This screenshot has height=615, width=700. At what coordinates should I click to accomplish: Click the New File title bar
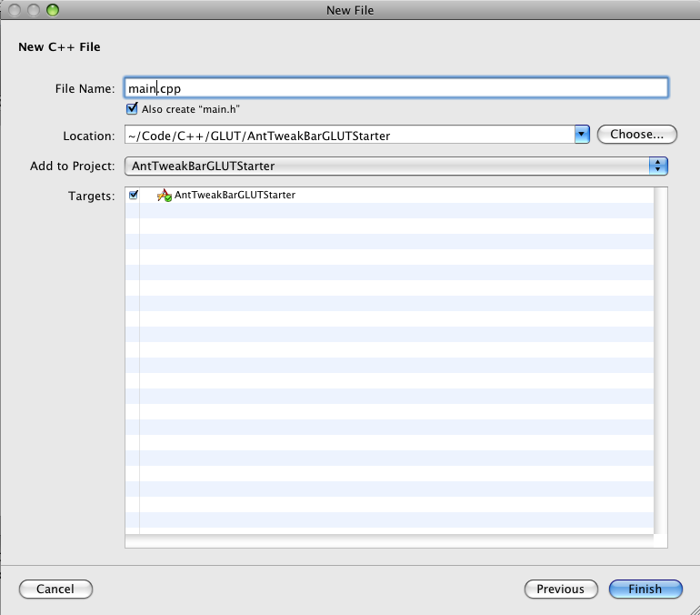coord(350,10)
